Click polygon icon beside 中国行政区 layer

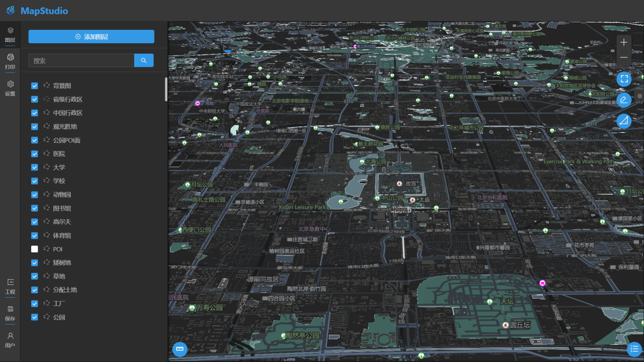point(47,113)
